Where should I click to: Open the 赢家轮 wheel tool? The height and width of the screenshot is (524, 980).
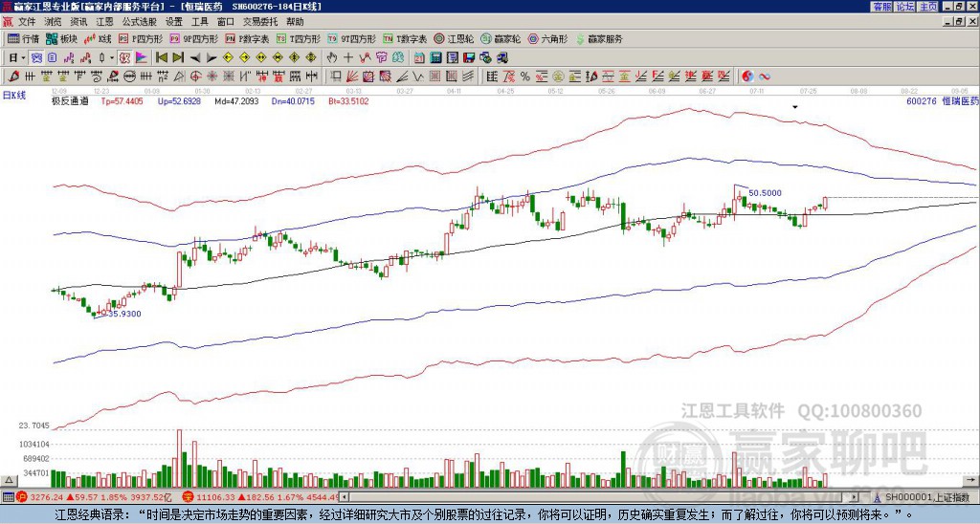[501, 38]
